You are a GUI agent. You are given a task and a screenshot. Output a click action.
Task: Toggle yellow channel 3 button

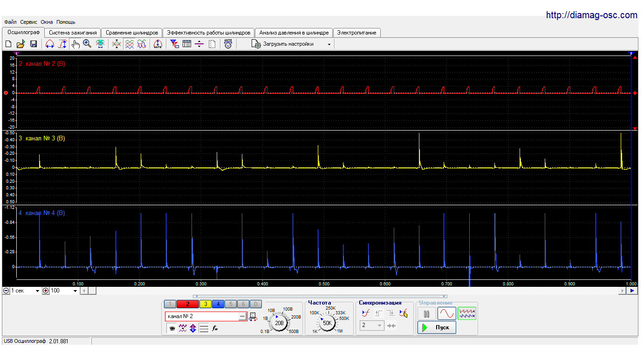pyautogui.click(x=205, y=304)
